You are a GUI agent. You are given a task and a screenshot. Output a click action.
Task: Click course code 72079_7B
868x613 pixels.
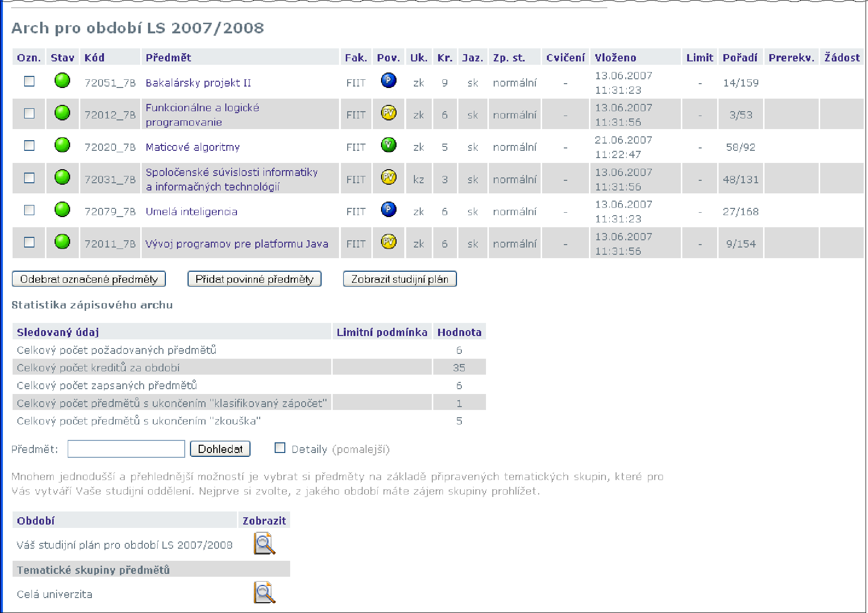[110, 211]
